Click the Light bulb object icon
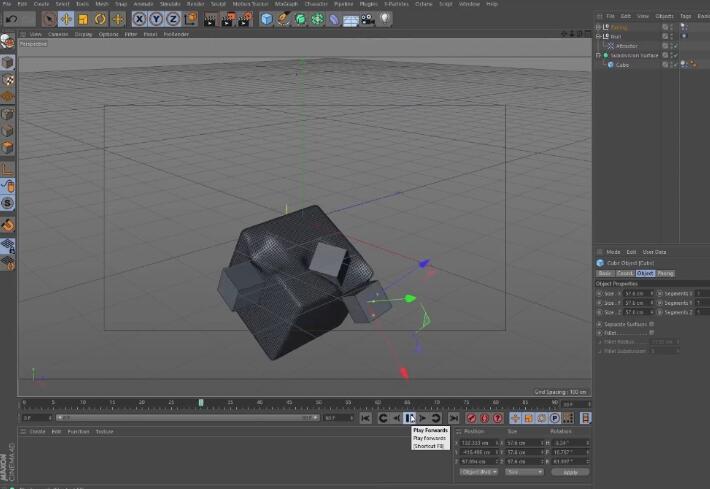 pos(384,19)
